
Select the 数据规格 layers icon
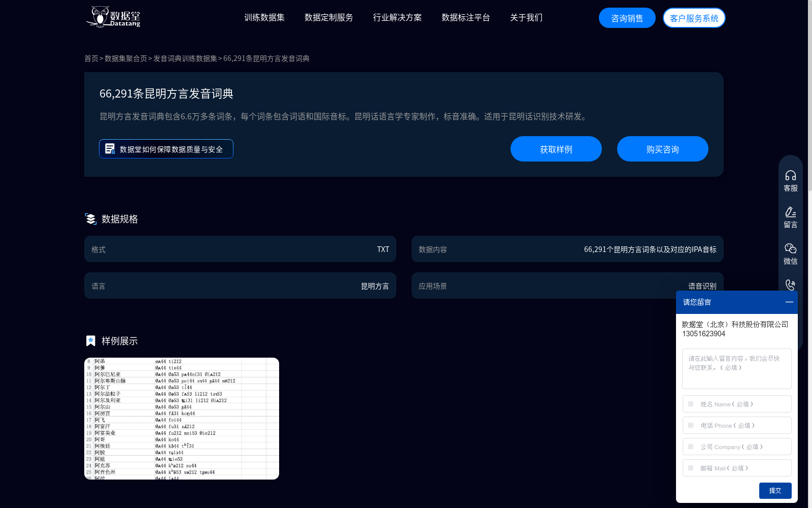click(x=91, y=219)
